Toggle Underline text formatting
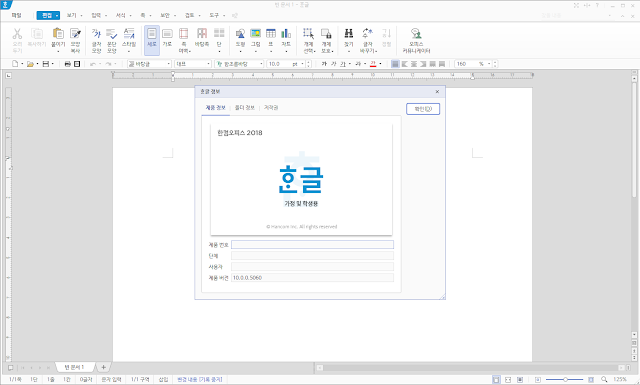 coord(343,64)
